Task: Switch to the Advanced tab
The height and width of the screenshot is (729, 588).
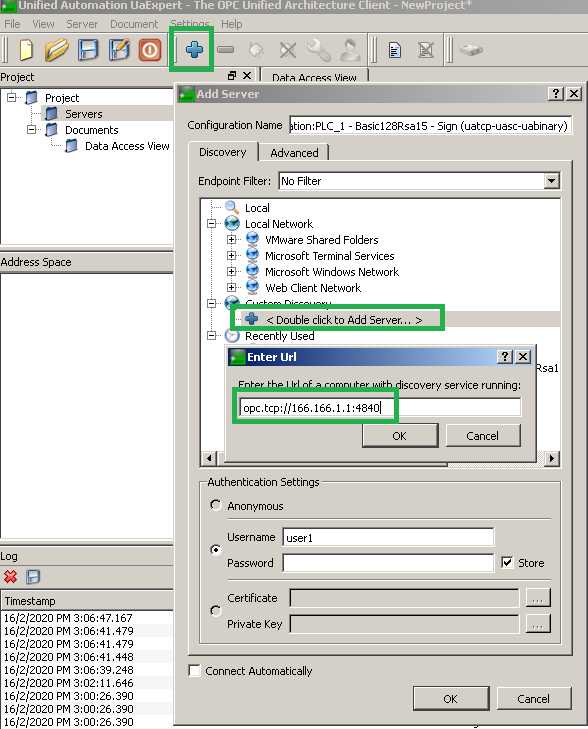Action: [x=294, y=152]
